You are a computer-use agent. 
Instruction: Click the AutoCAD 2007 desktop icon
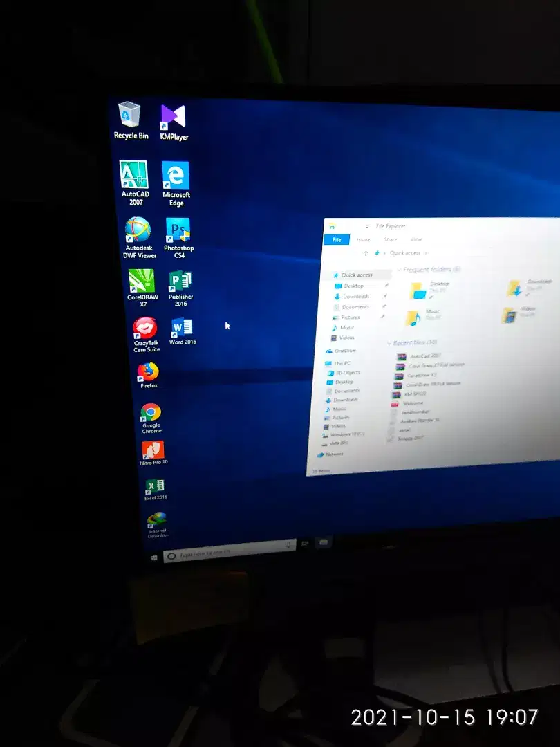tap(134, 183)
